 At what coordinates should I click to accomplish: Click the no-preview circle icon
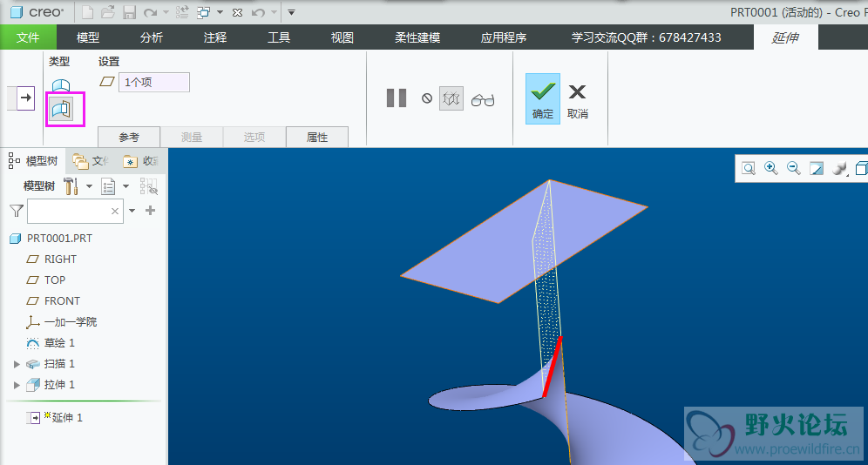(427, 98)
